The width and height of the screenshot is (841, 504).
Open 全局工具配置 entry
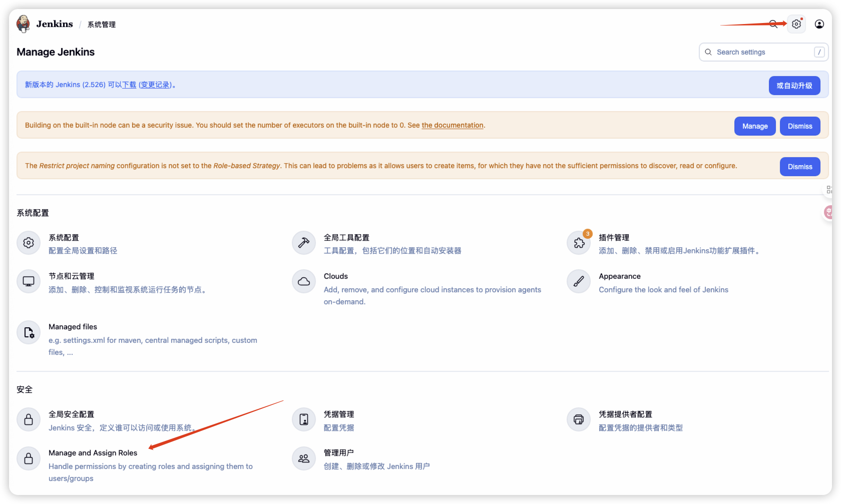point(346,237)
